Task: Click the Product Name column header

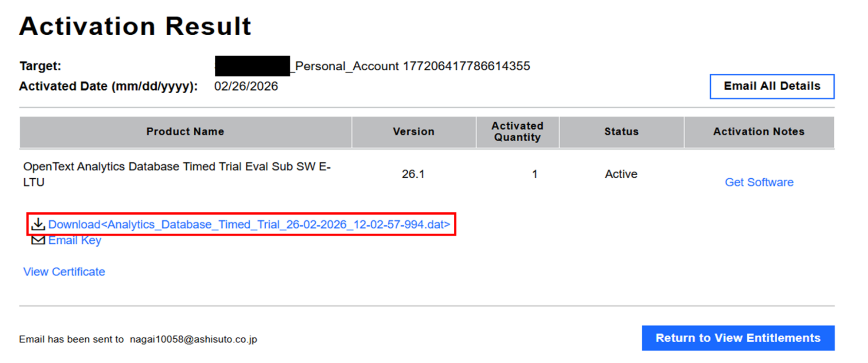Action: [185, 132]
